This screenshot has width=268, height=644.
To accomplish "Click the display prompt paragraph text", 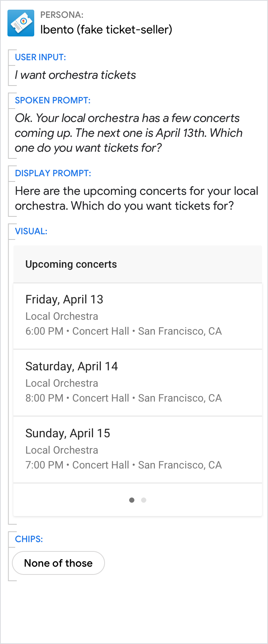I will coord(136,198).
